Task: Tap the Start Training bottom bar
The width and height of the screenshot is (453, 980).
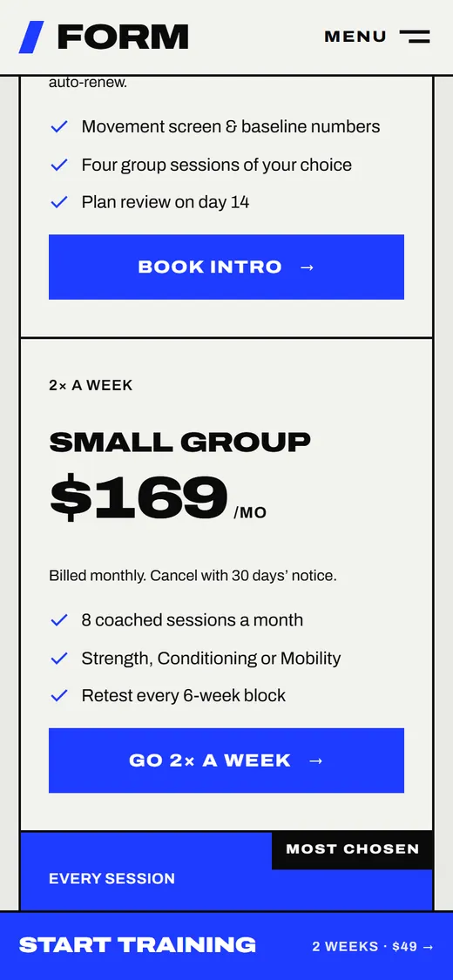Action: click(226, 946)
